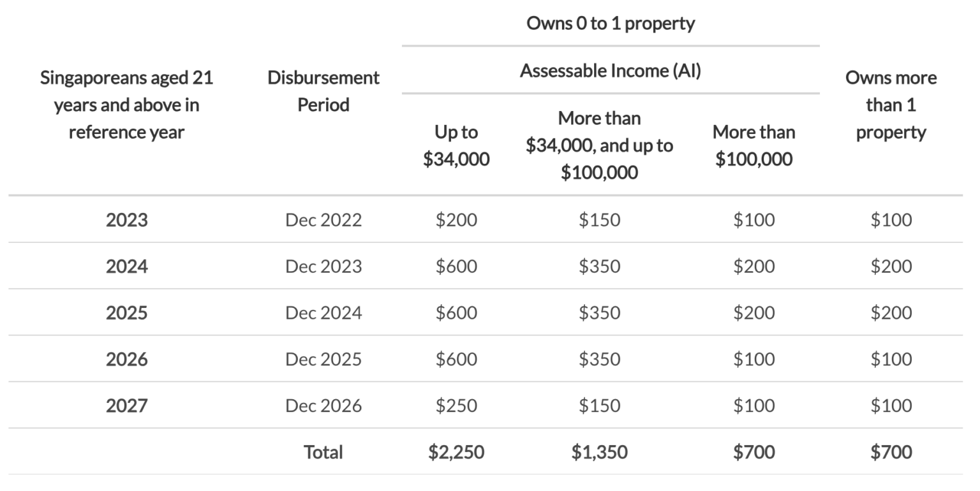
Task: Select the $250 payout for 2027
Action: coord(456,406)
